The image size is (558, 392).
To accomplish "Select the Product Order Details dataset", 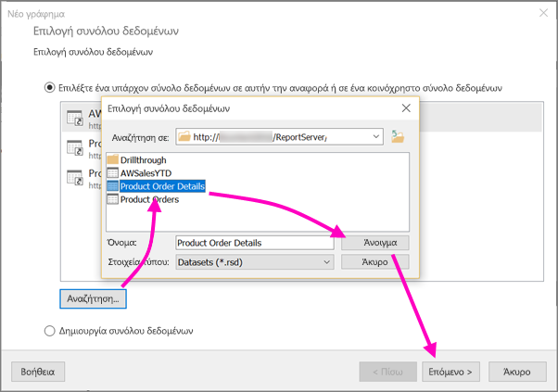I will click(162, 186).
